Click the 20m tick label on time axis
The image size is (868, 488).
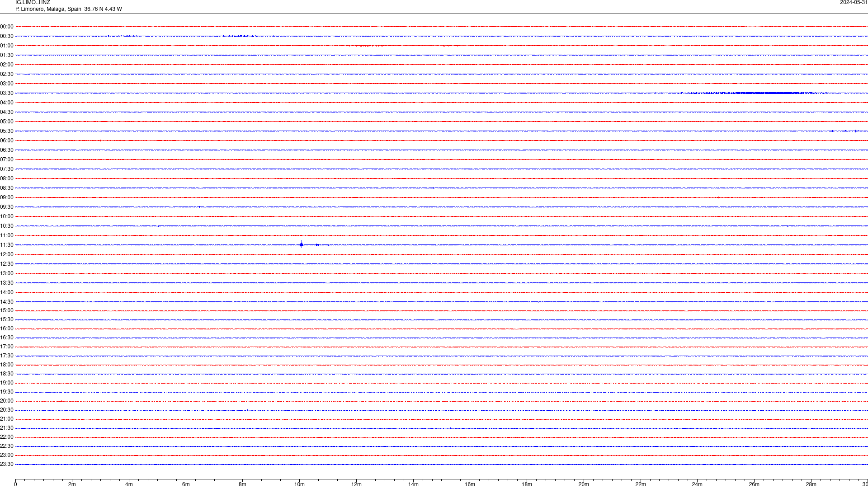pyautogui.click(x=584, y=484)
